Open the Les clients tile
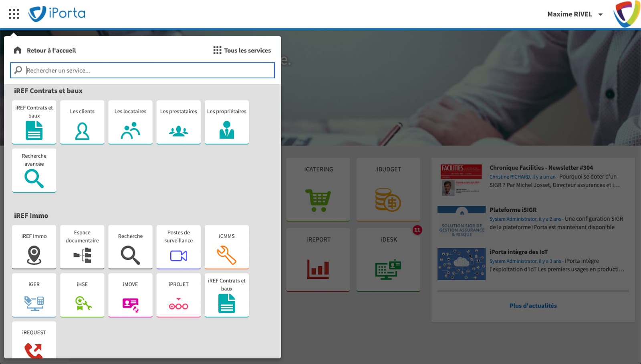The width and height of the screenshot is (641, 364). pyautogui.click(x=82, y=122)
